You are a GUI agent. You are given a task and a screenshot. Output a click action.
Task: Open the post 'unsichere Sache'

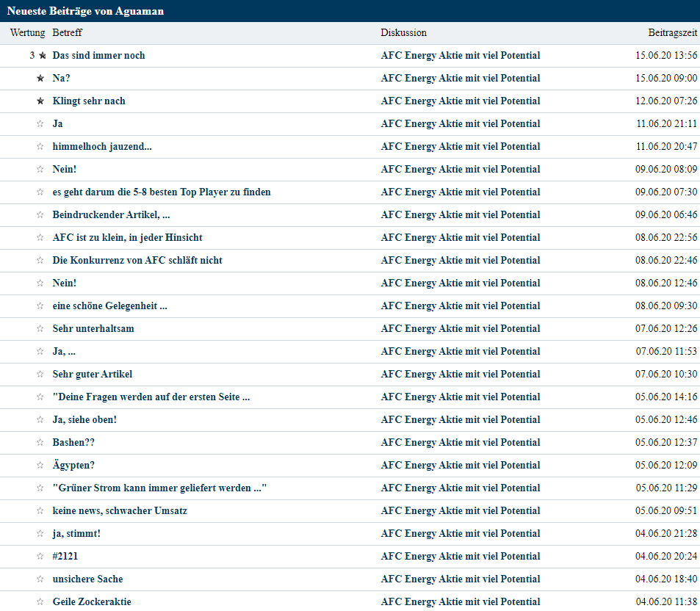pyautogui.click(x=87, y=579)
